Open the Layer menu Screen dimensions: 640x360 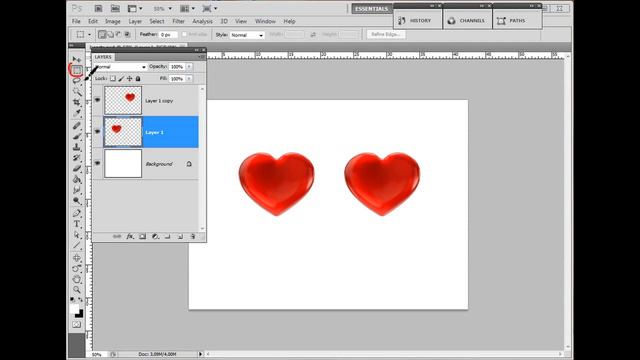135,21
